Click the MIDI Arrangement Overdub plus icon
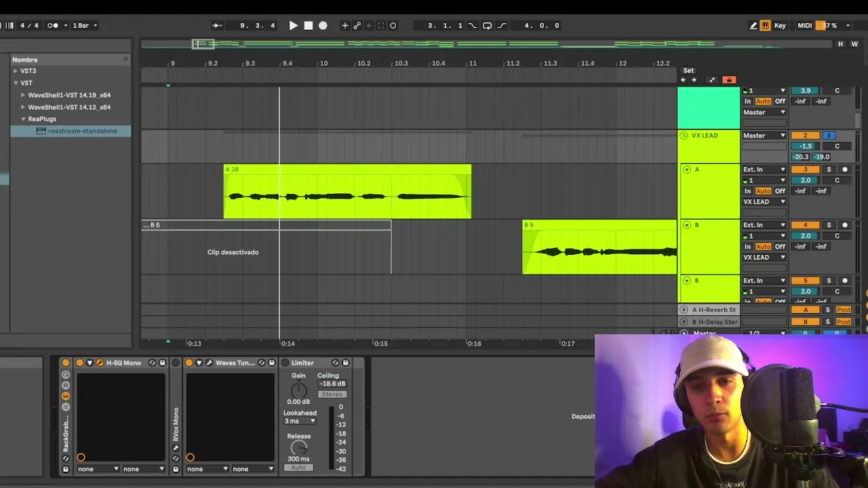The width and height of the screenshot is (868, 488). pyautogui.click(x=344, y=26)
